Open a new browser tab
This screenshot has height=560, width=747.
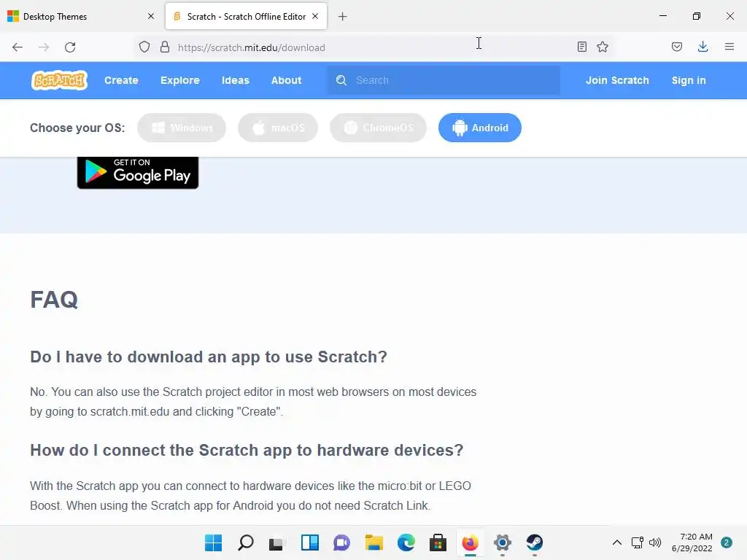tap(343, 17)
